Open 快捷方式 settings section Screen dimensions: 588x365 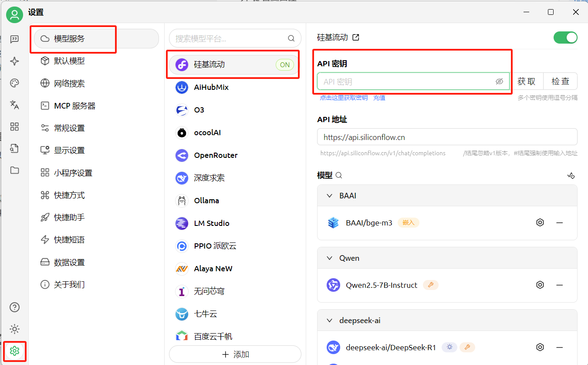pyautogui.click(x=96, y=195)
